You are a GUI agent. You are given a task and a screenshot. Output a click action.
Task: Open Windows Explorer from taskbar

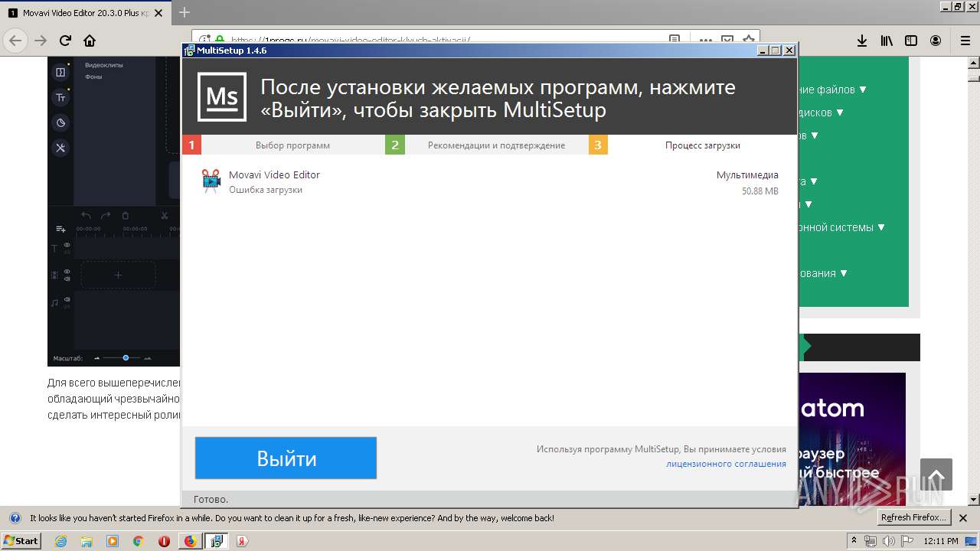[x=87, y=541]
